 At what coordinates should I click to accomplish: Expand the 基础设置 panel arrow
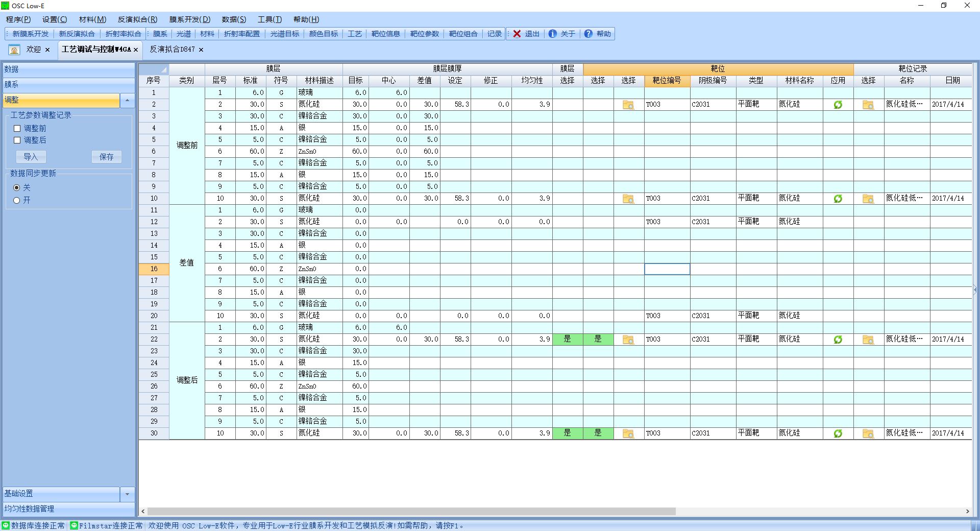pos(127,494)
